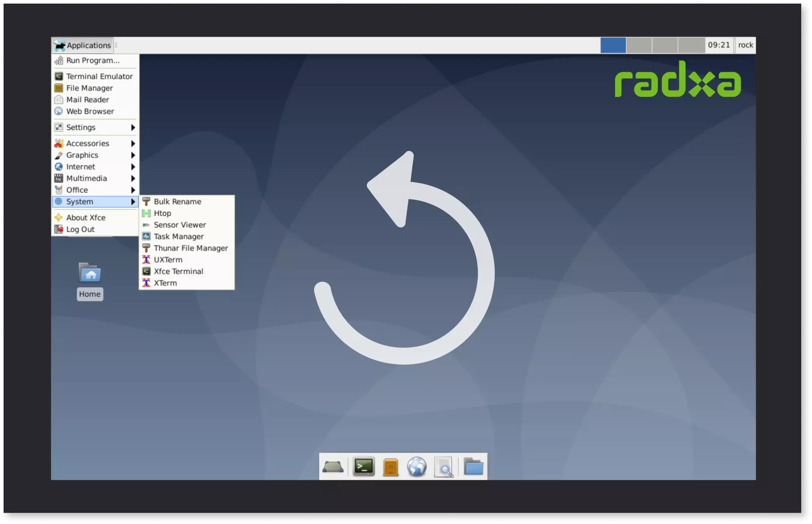The width and height of the screenshot is (812, 524).
Task: Switch to the second workspace
Action: (639, 46)
